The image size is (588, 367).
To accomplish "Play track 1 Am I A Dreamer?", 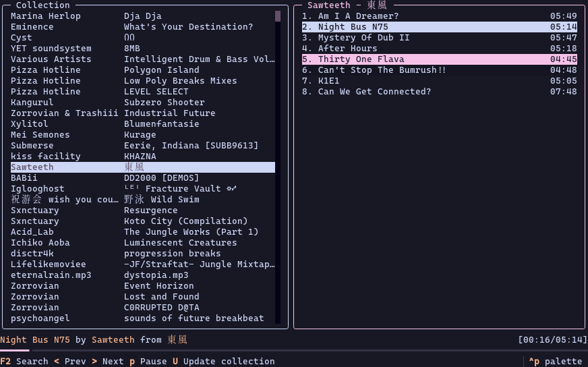I will pos(440,16).
